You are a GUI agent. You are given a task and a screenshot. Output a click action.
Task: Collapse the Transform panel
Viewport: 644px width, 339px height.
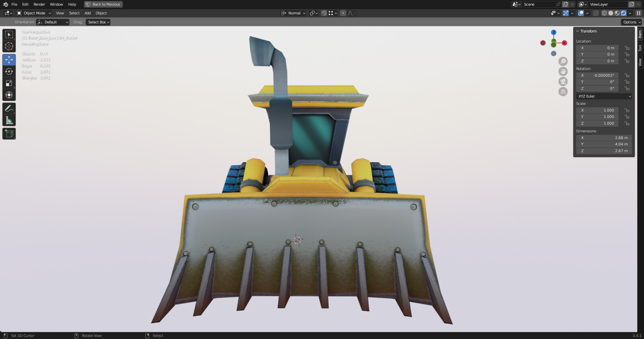(x=578, y=31)
